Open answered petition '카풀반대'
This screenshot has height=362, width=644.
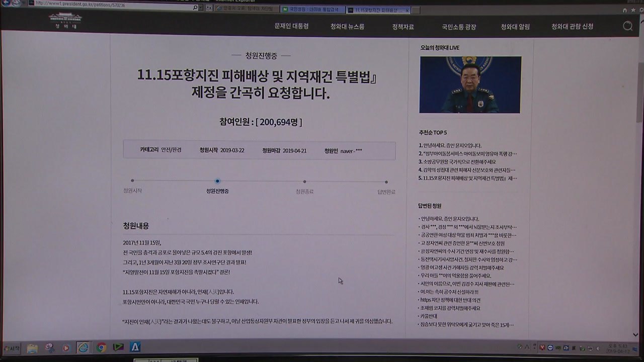pyautogui.click(x=428, y=316)
